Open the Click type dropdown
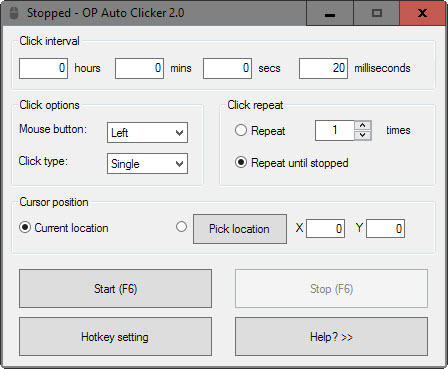 coord(147,163)
